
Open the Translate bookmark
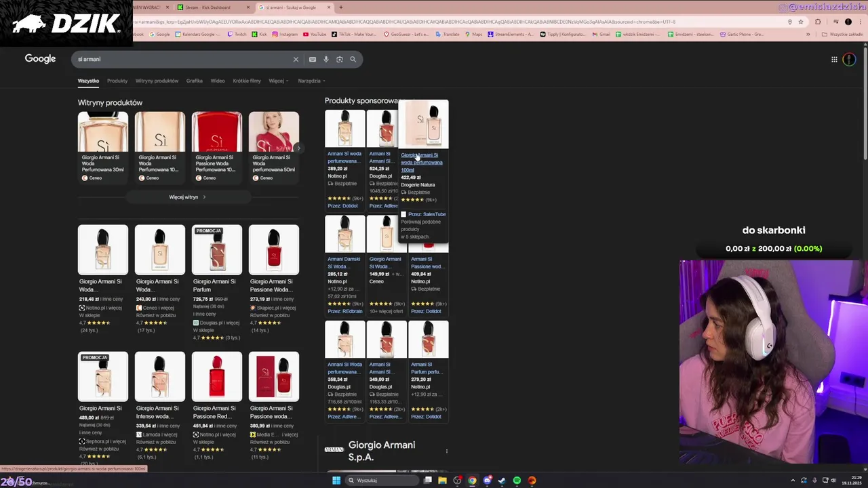point(448,34)
